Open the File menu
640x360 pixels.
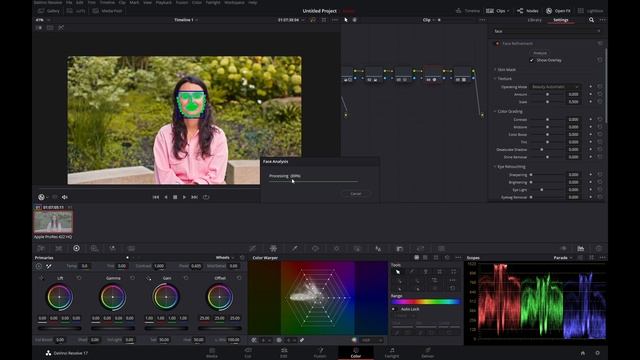(69, 2)
